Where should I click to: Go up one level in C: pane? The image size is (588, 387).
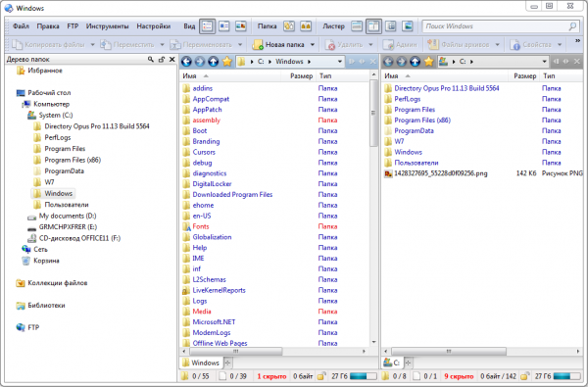point(415,62)
